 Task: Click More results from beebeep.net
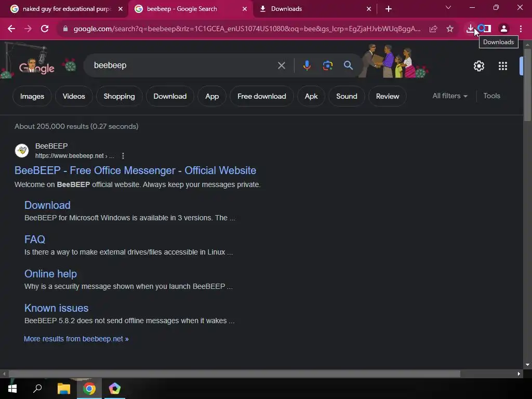coord(76,339)
